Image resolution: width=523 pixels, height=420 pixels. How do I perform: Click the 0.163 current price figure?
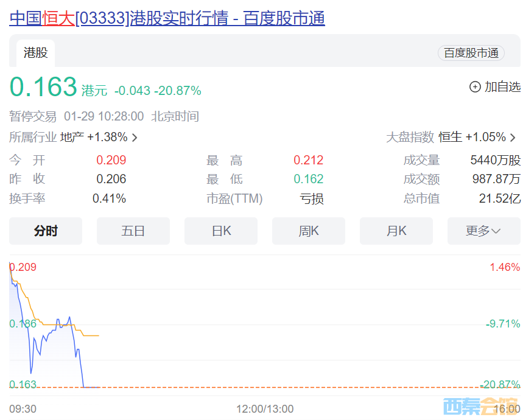click(x=43, y=88)
